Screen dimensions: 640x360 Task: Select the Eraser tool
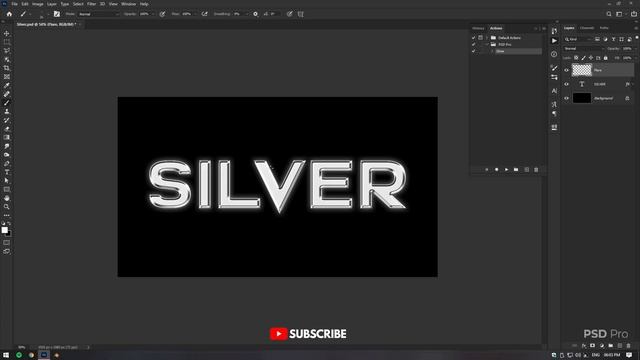pos(7,129)
